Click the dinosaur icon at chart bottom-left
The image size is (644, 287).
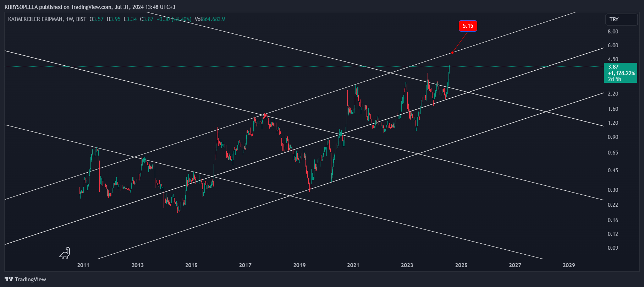click(x=65, y=253)
